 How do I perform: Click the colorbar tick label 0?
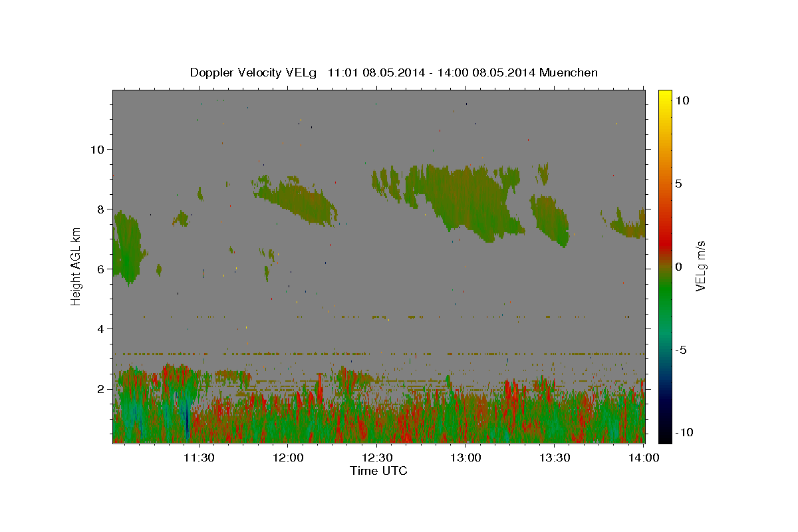click(x=678, y=267)
